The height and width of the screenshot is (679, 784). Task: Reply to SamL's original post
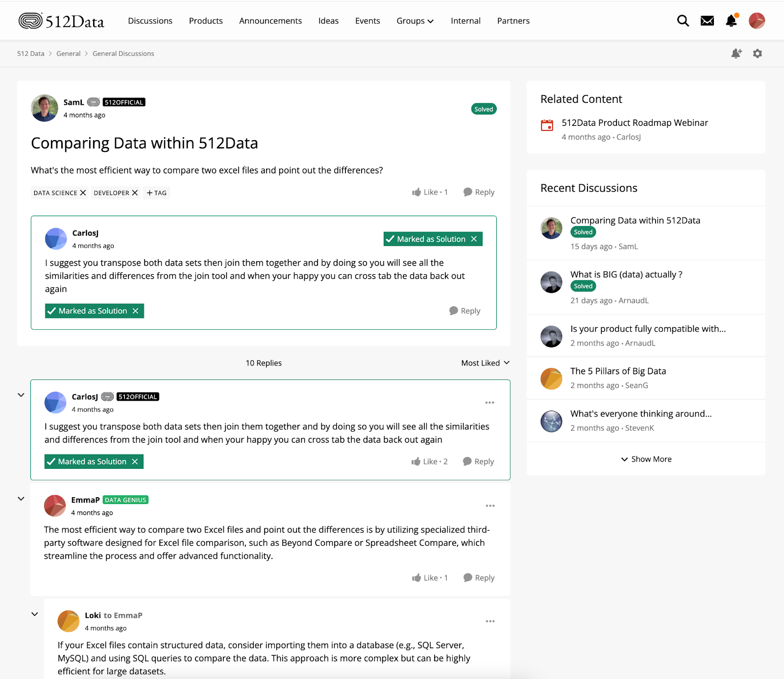pos(479,192)
